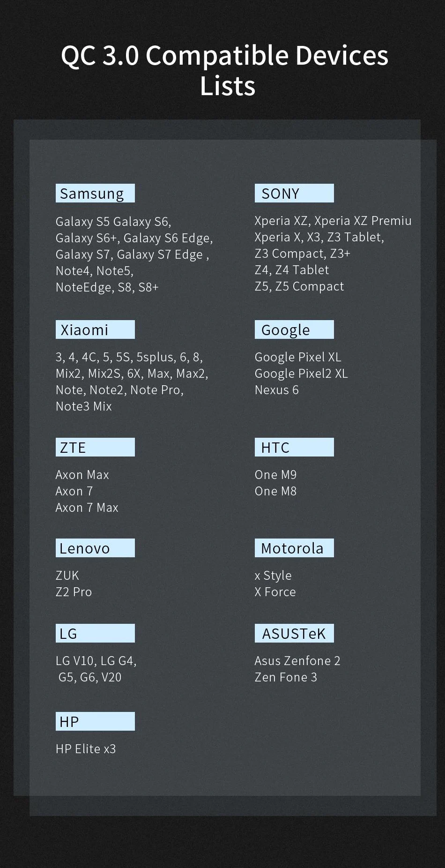
Task: Click the Samsung brand label
Action: point(95,194)
